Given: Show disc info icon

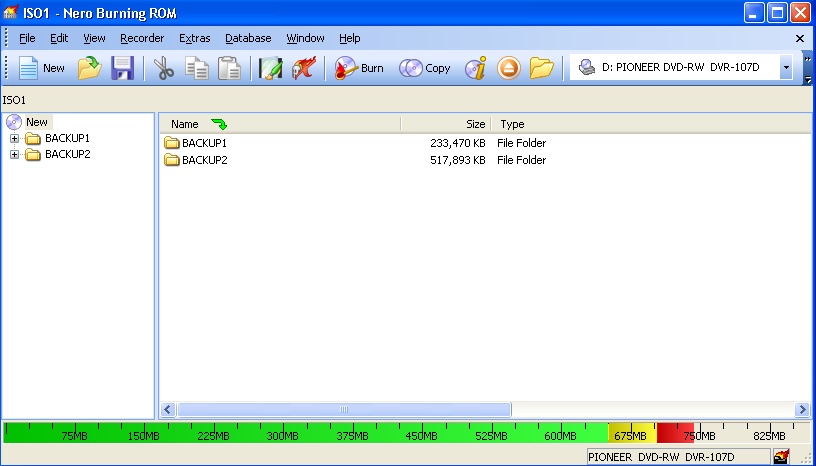Looking at the screenshot, I should click(475, 68).
